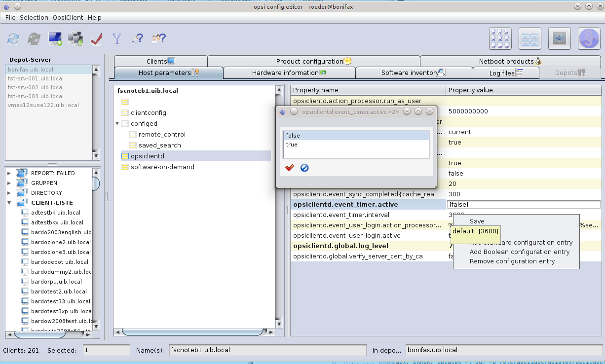Open the Help menu
This screenshot has width=605, height=364.
point(95,17)
